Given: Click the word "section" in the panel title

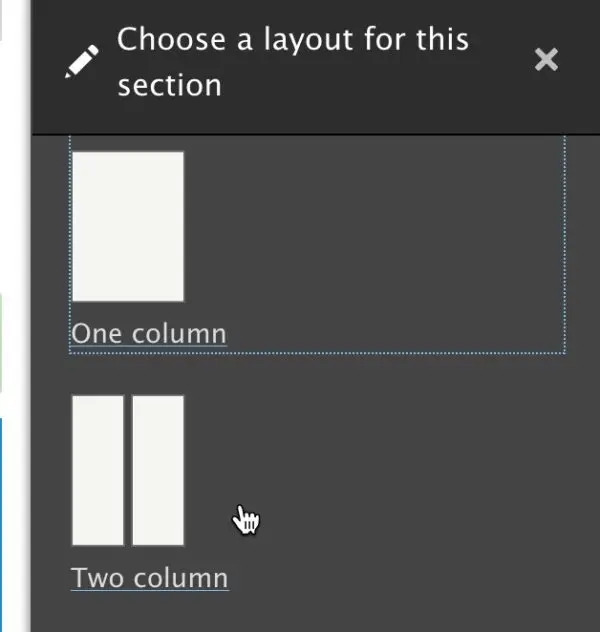Looking at the screenshot, I should (x=169, y=85).
